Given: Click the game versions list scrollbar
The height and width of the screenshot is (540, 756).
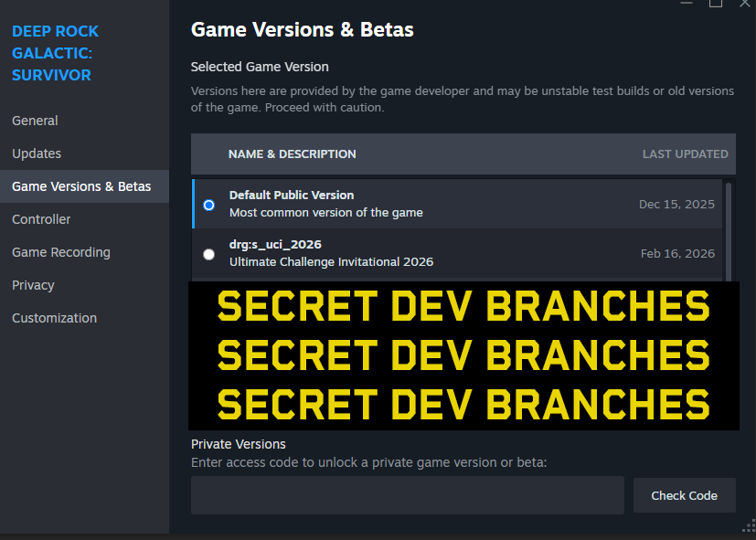Looking at the screenshot, I should 728,228.
